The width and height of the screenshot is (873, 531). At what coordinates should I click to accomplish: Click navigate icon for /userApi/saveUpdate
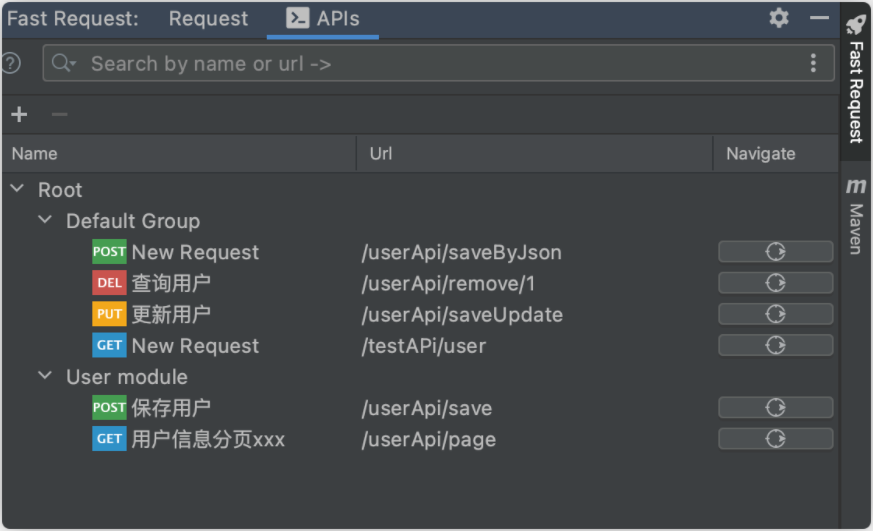pyautogui.click(x=775, y=314)
